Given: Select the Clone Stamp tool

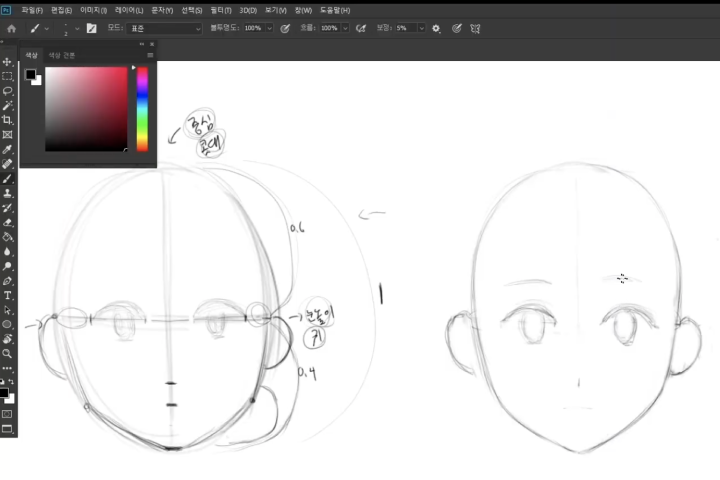Looking at the screenshot, I should 7,193.
